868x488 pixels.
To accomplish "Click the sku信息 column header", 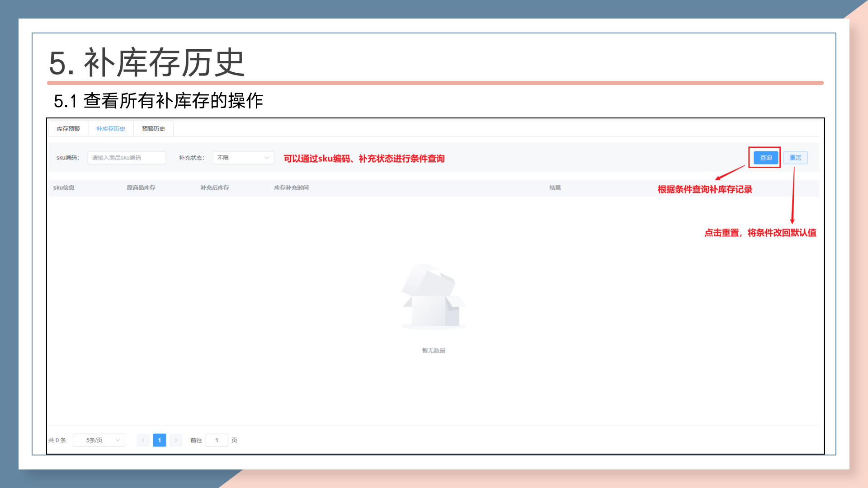I will click(64, 188).
